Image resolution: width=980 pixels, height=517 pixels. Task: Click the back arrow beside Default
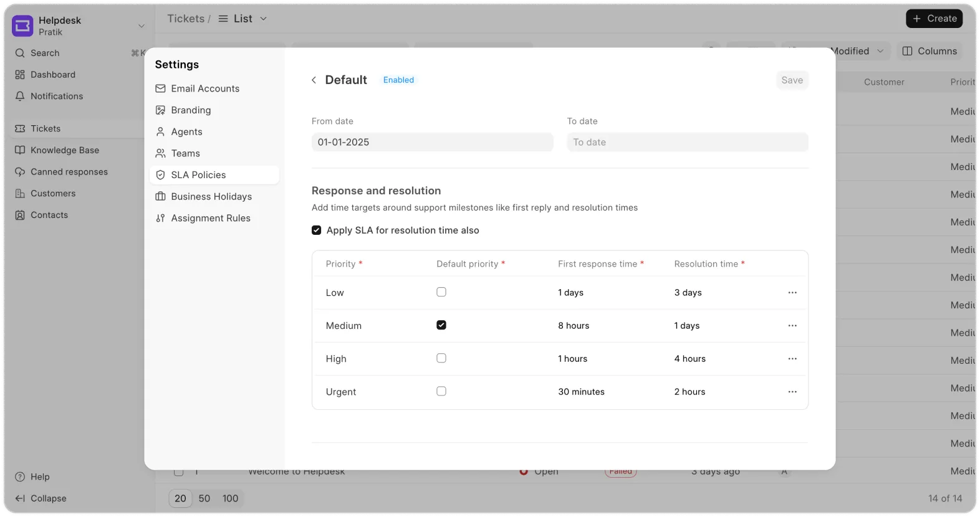[x=314, y=80]
